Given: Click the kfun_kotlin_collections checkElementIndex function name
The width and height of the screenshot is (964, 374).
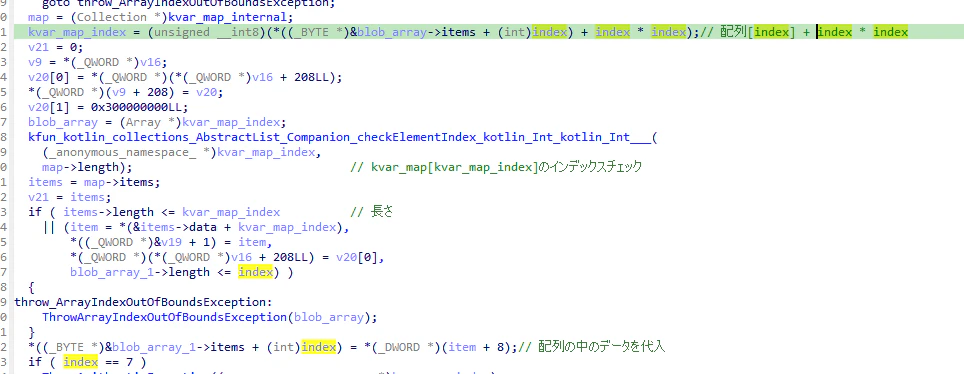Looking at the screenshot, I should pos(339,137).
